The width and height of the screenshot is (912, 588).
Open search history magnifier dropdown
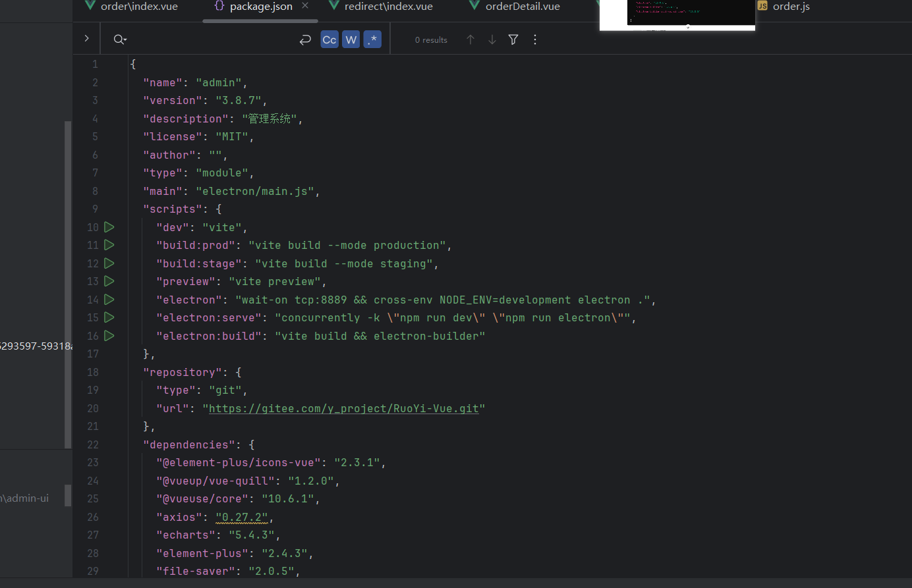(x=120, y=40)
